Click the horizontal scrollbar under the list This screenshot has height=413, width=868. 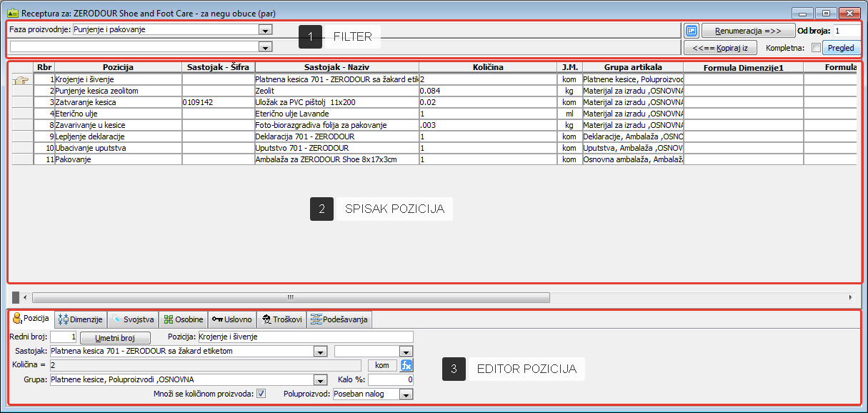coord(290,297)
